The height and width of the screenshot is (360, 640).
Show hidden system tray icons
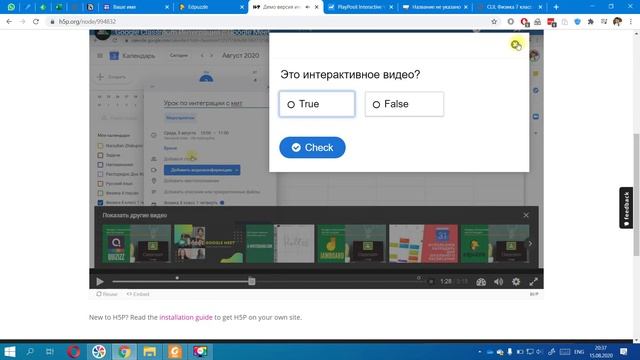[480, 351]
